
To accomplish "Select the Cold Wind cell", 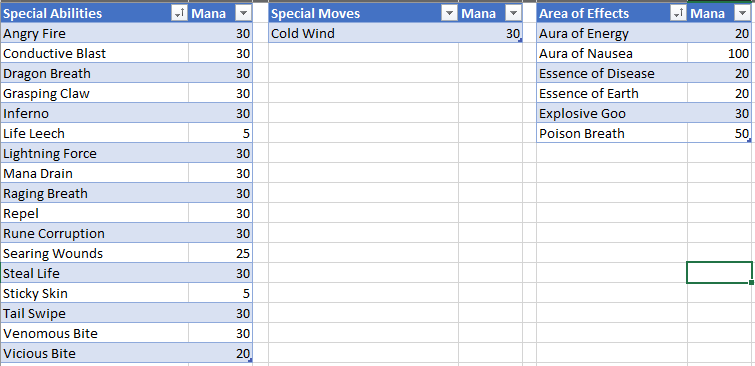I will coord(363,33).
